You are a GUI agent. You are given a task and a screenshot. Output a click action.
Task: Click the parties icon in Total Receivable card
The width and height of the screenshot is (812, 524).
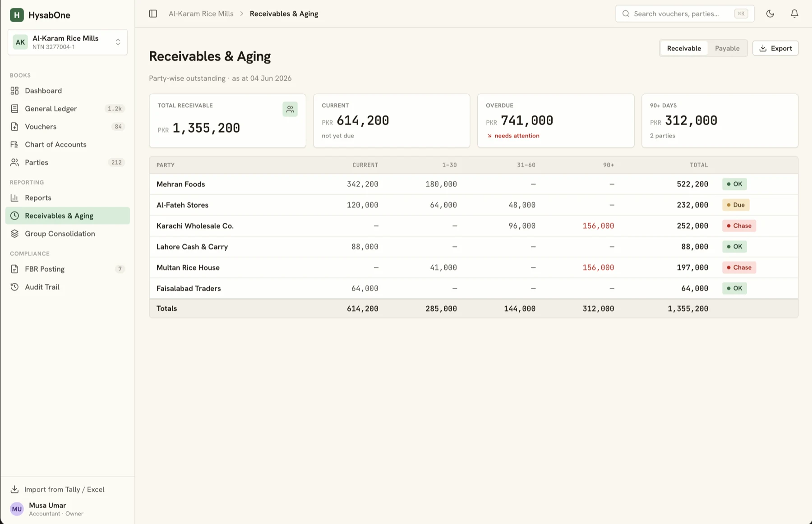[290, 109]
